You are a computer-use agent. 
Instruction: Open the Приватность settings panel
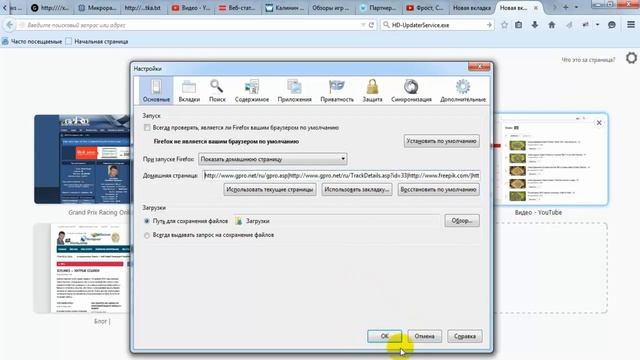coord(337,91)
